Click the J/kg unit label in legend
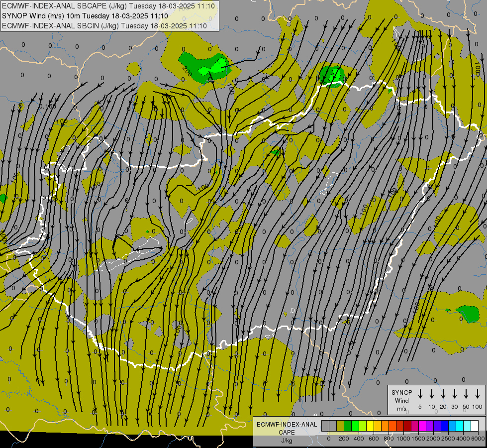 (287, 441)
